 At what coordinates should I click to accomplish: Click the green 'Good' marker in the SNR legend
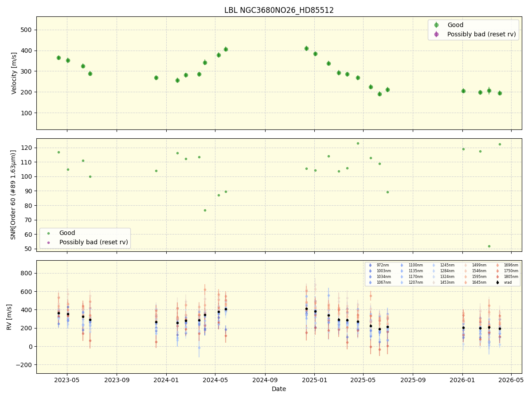click(49, 233)
